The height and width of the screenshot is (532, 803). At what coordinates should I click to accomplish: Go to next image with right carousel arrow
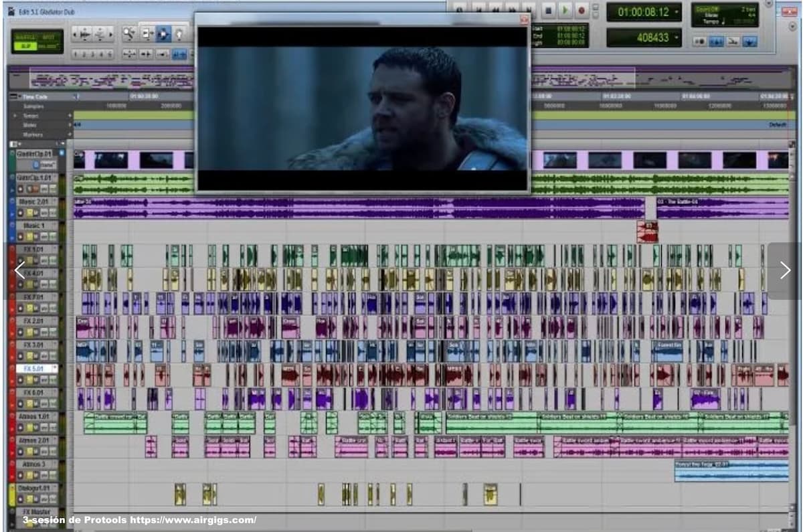pos(785,270)
